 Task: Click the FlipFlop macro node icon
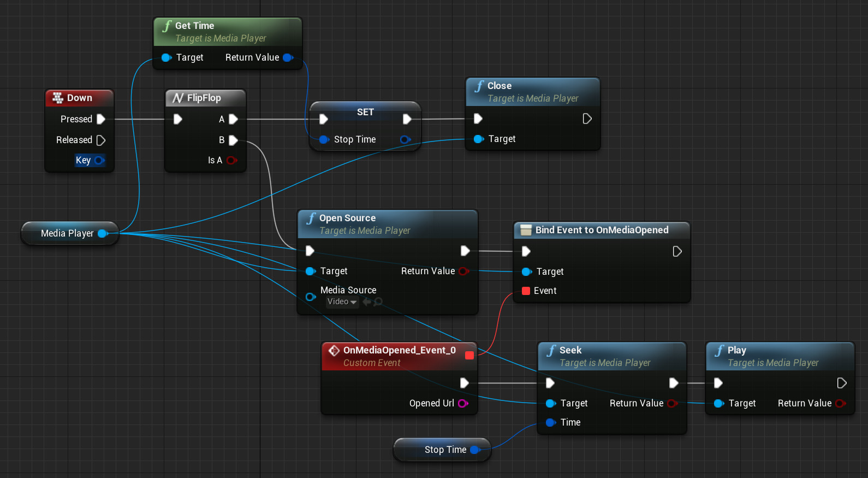click(x=177, y=98)
